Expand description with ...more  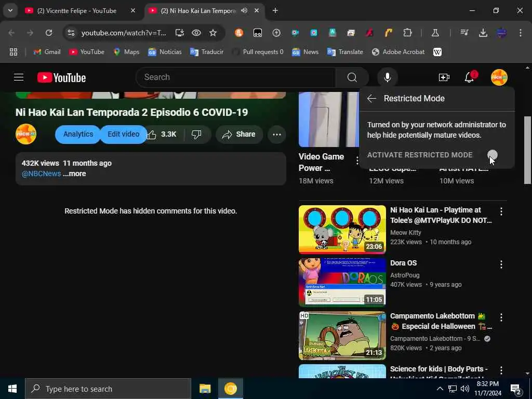pos(74,174)
